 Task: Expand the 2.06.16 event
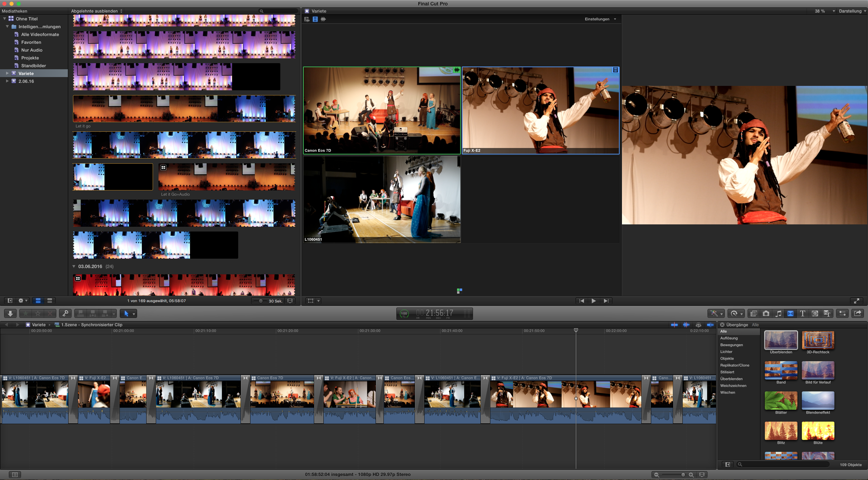click(7, 81)
